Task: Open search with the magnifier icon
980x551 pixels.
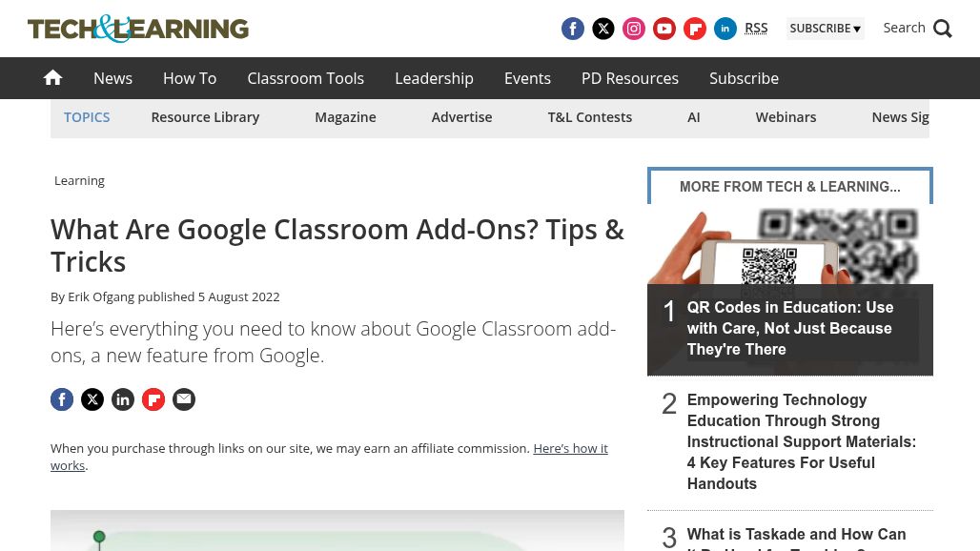Action: tap(942, 29)
